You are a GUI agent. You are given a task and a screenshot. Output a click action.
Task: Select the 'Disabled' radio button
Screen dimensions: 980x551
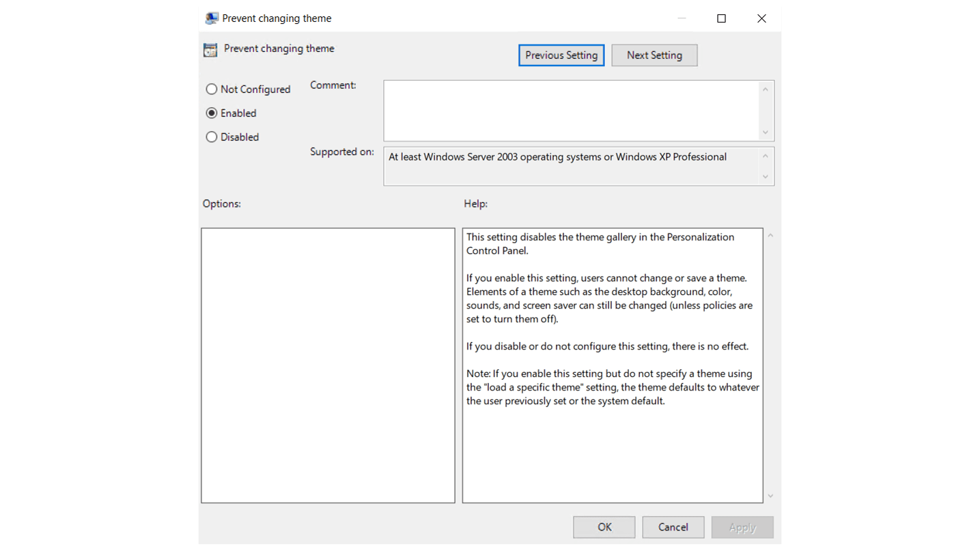point(212,137)
